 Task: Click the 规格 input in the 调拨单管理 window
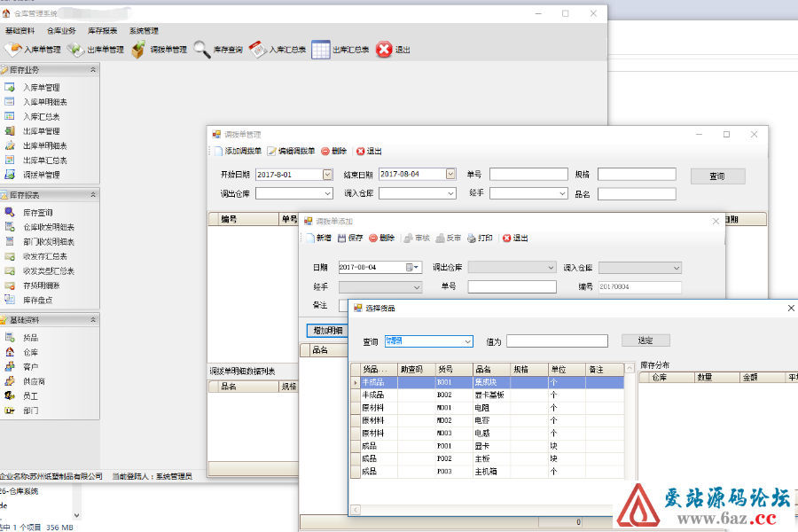637,174
